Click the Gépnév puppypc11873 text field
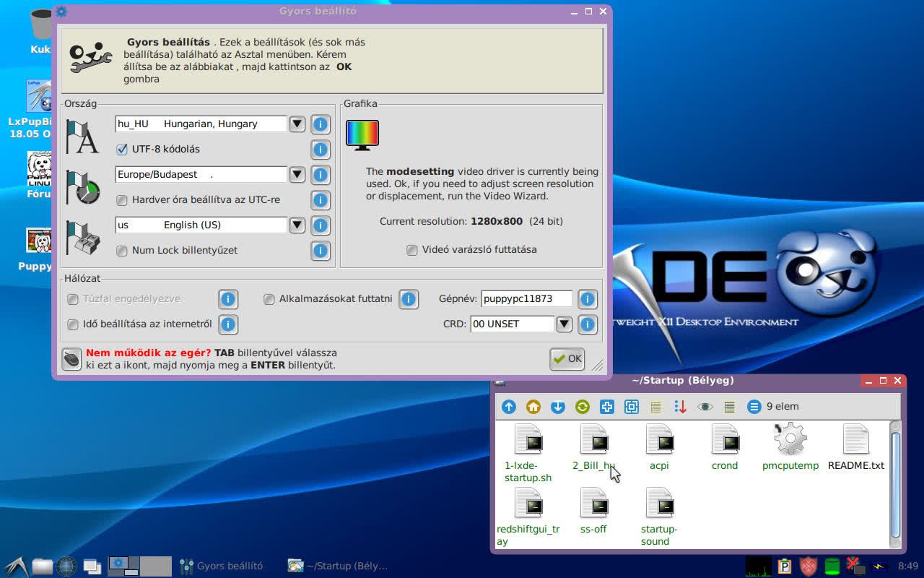The image size is (924, 578). (x=527, y=299)
